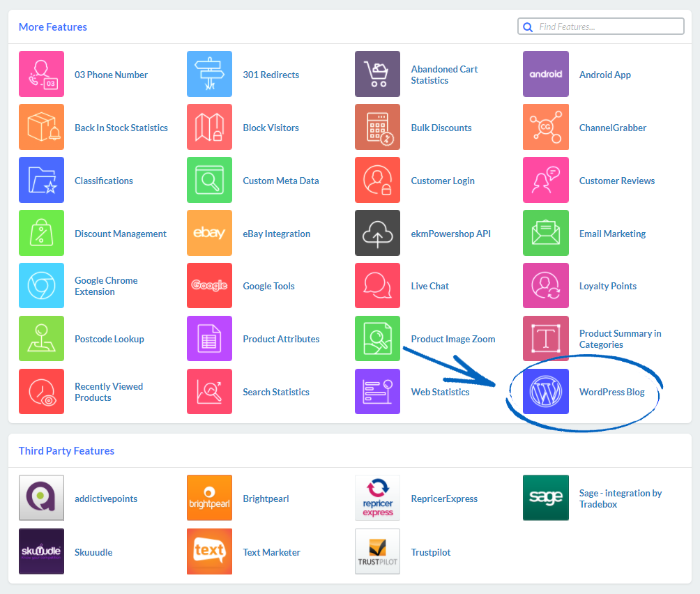Open the WordPress Blog feature
Viewport: 700px width, 594px height.
612,392
